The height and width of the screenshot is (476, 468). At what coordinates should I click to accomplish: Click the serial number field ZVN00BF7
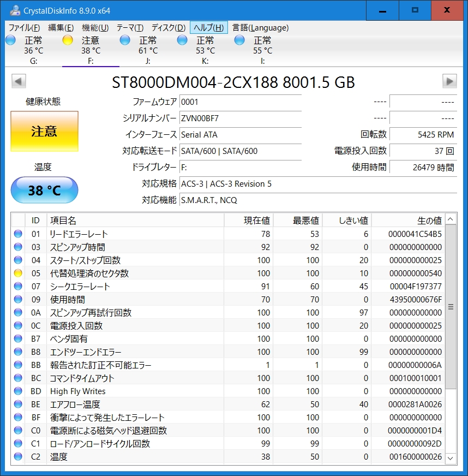(x=240, y=118)
